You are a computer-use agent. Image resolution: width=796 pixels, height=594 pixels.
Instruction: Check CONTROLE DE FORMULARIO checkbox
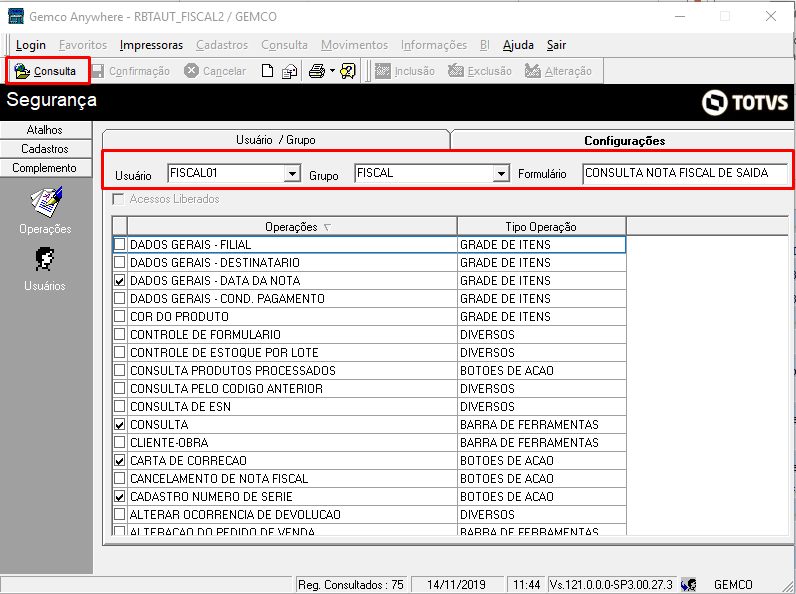(119, 335)
